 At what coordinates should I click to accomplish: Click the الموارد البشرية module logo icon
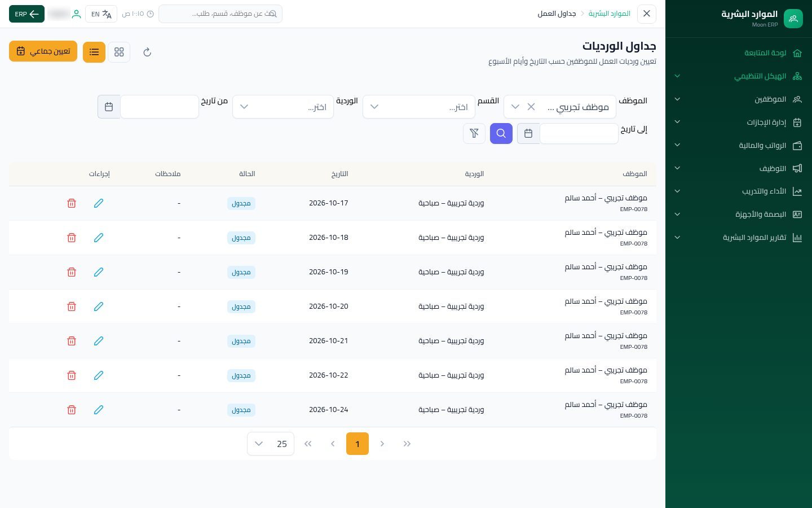coord(793,19)
